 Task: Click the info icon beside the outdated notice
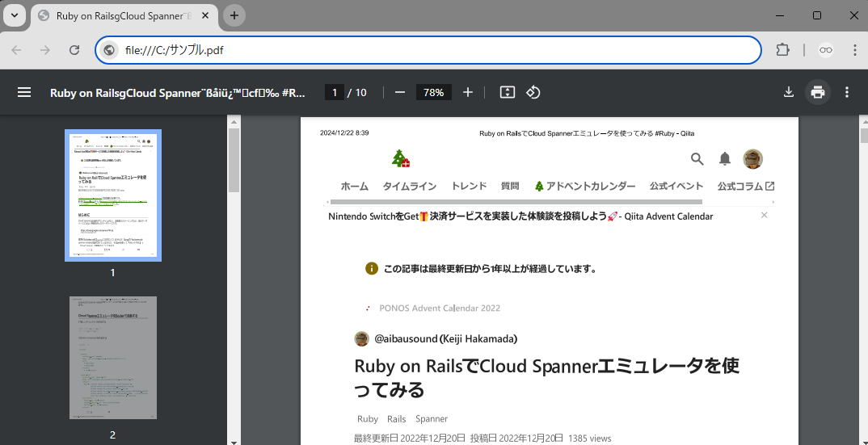point(372,269)
